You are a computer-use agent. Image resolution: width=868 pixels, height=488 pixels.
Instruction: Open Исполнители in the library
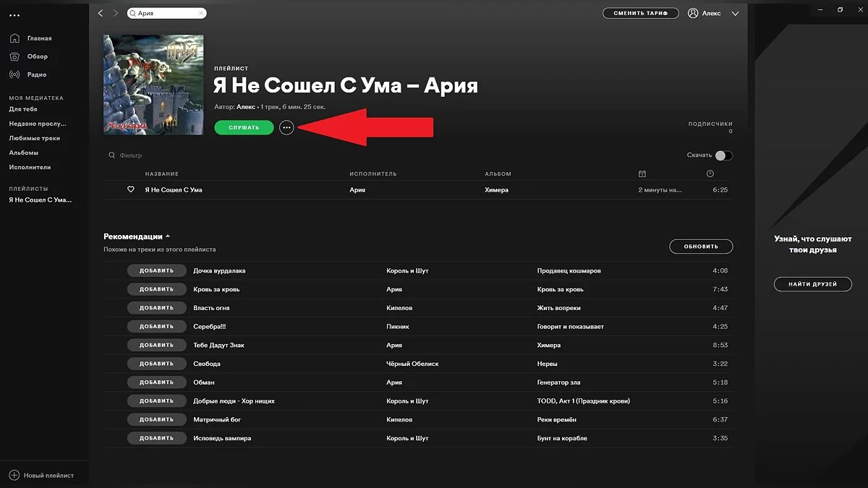click(30, 167)
